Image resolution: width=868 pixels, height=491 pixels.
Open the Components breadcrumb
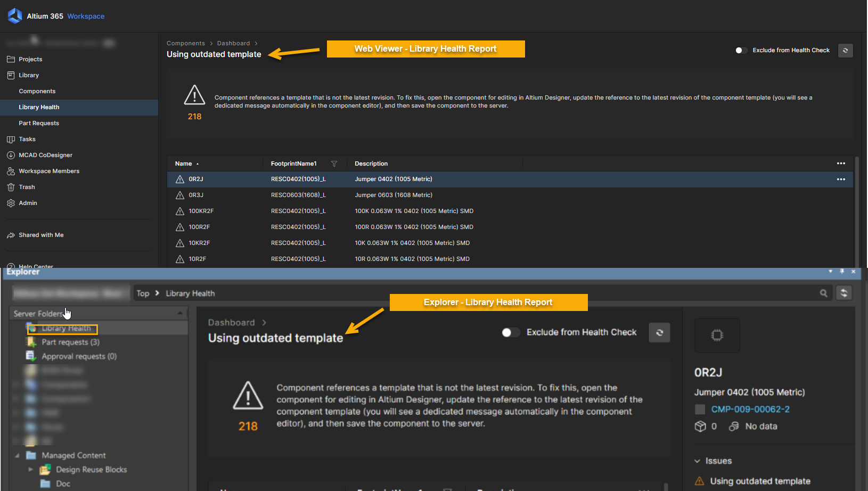185,43
